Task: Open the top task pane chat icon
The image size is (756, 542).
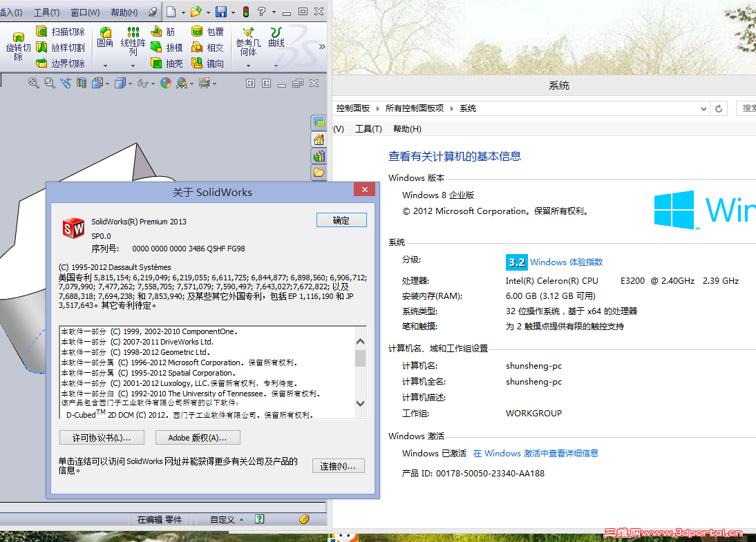Action: pyautogui.click(x=319, y=123)
